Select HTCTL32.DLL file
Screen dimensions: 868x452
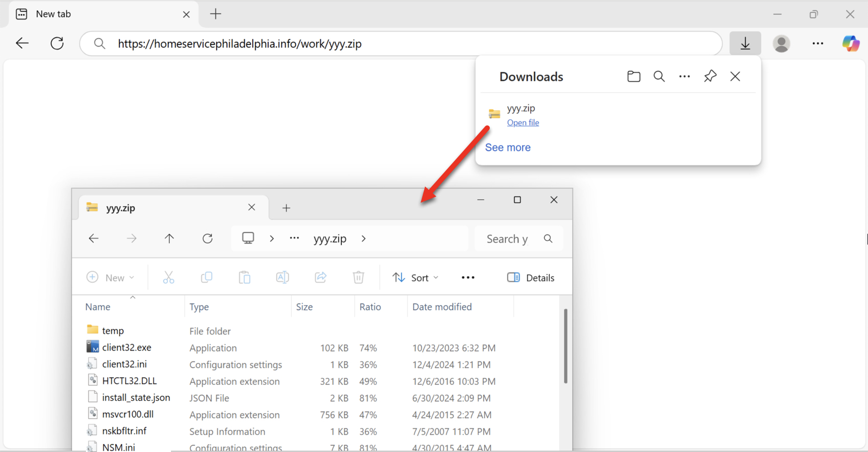click(x=129, y=381)
